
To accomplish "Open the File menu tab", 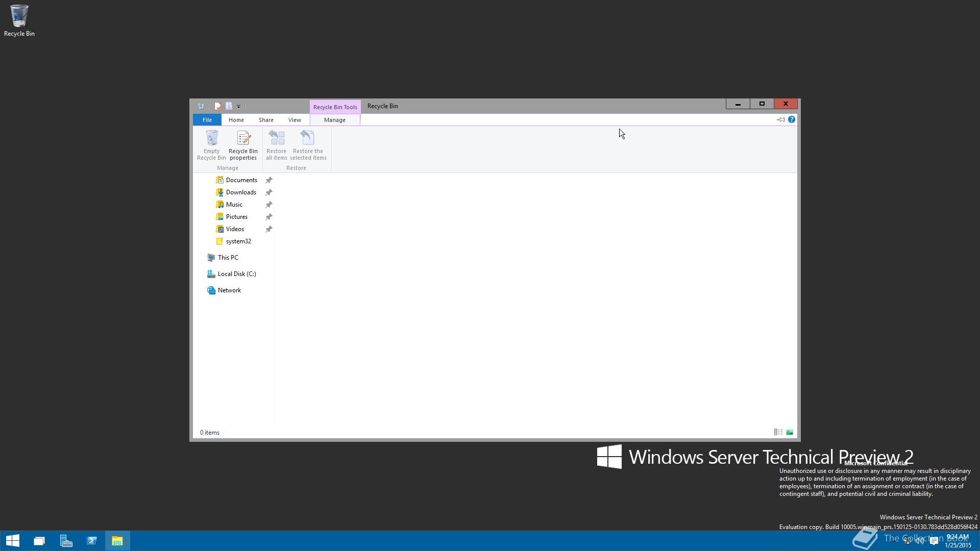I will pos(207,120).
